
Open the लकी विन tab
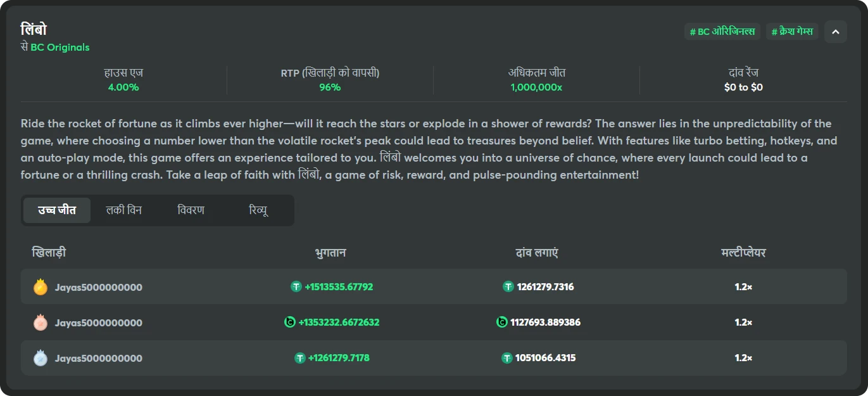[124, 210]
